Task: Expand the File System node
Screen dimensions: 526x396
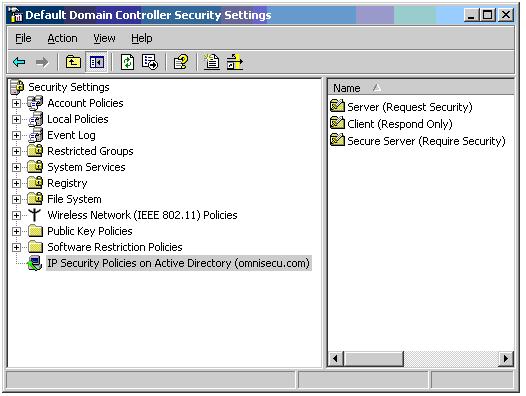Action: [16, 199]
